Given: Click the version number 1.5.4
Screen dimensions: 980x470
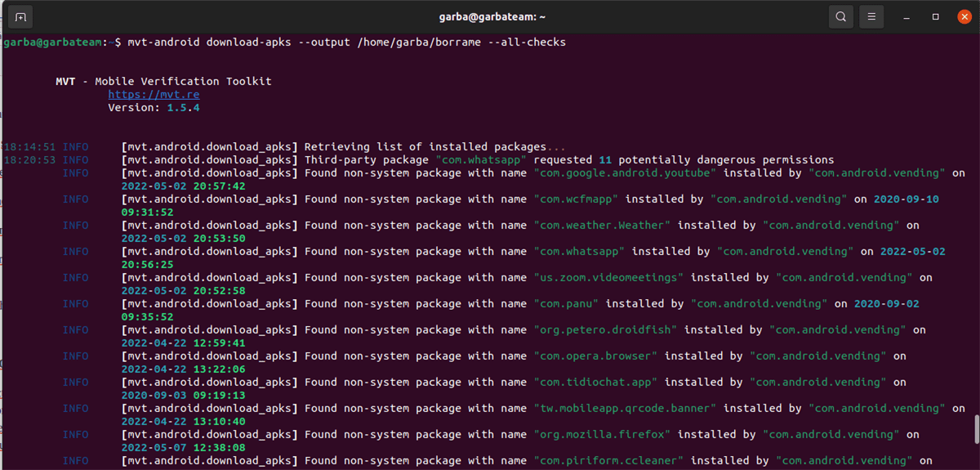Looking at the screenshot, I should pyautogui.click(x=183, y=108).
